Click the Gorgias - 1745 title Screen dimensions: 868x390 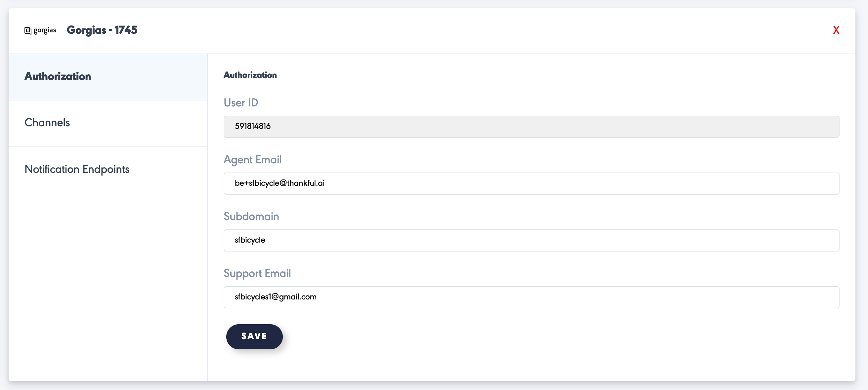click(102, 30)
